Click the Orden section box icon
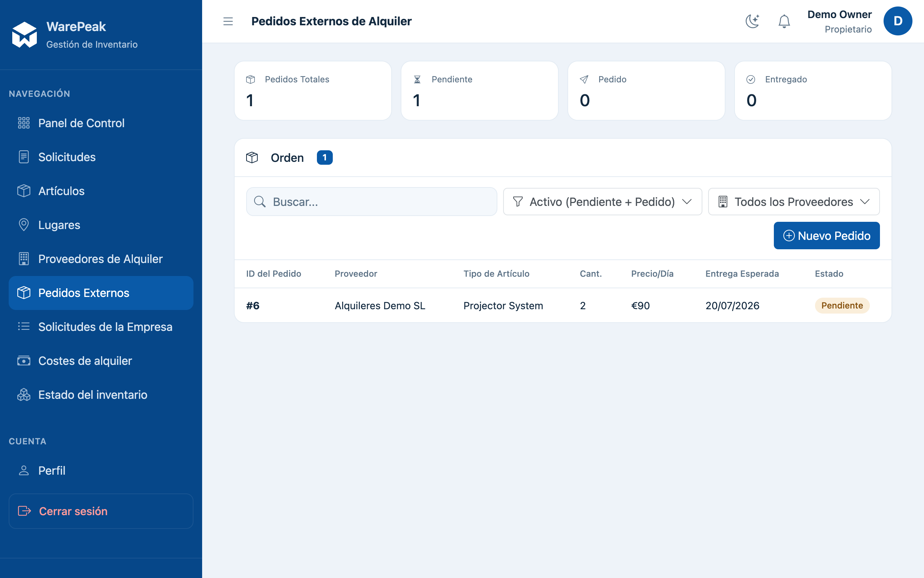This screenshot has width=924, height=578. click(x=252, y=158)
